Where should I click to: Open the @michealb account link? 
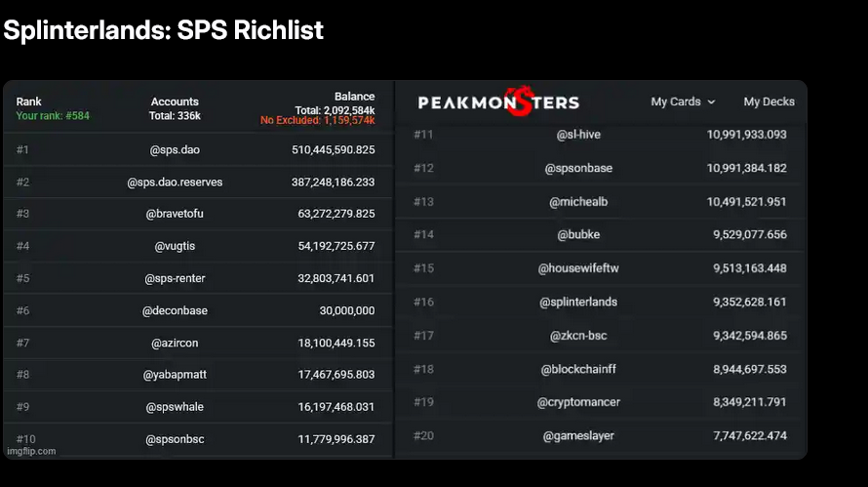pos(578,202)
